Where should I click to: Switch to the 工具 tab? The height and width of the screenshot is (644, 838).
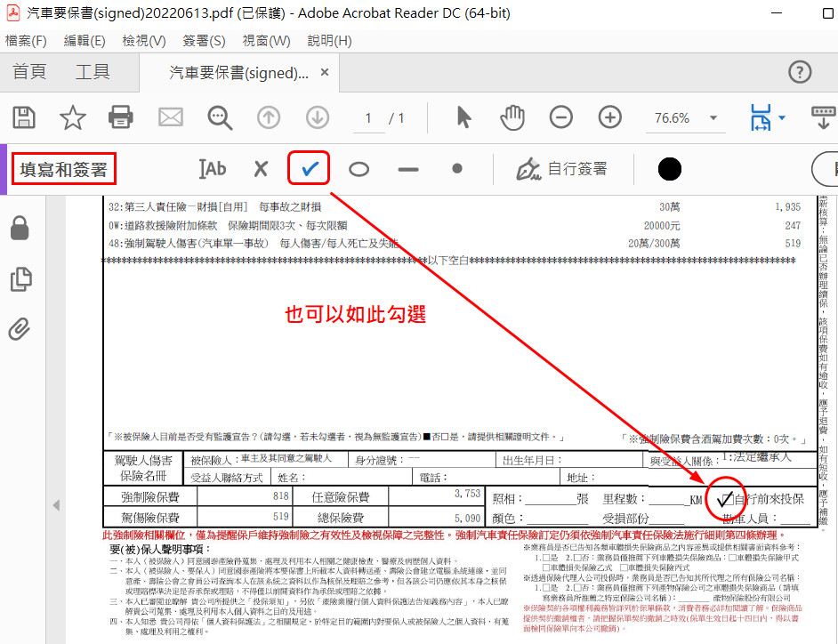pyautogui.click(x=93, y=72)
